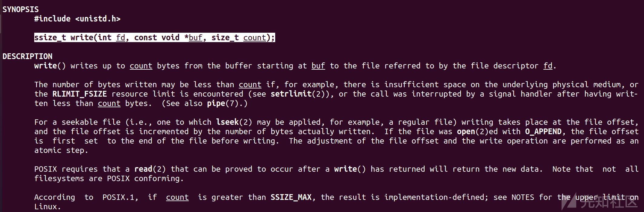Click the bold O_APPEND flag text
Image resolution: width=644 pixels, height=212 pixels.
(x=543, y=131)
